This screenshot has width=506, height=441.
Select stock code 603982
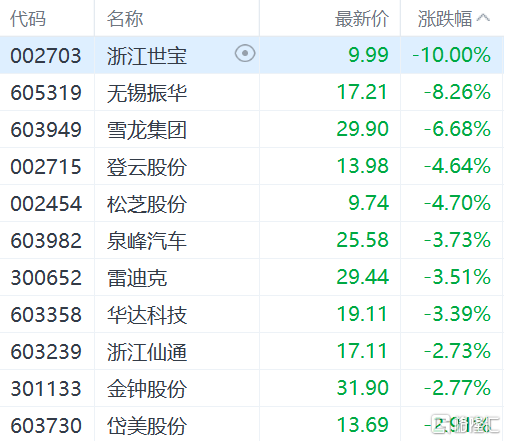click(46, 240)
